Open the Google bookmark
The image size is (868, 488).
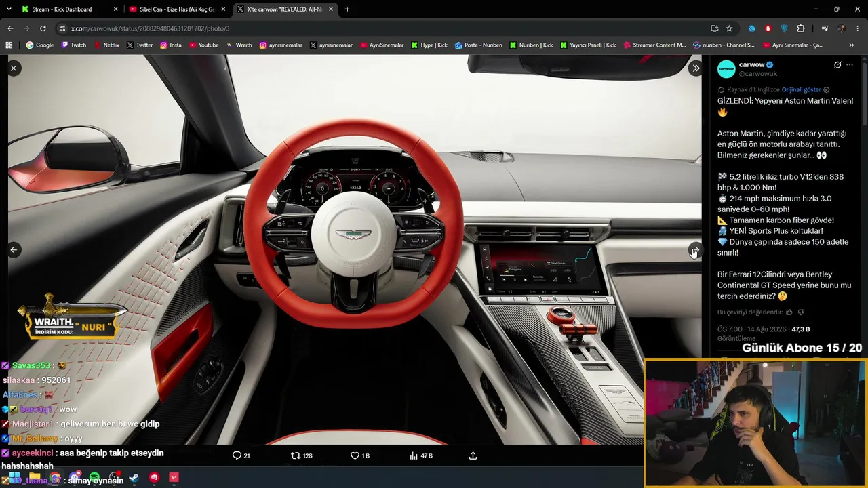click(40, 45)
